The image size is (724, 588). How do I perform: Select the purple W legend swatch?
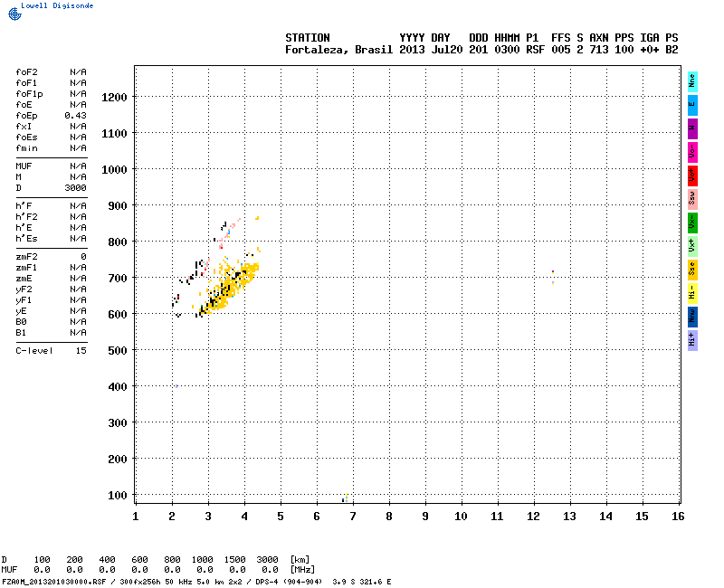[692, 128]
